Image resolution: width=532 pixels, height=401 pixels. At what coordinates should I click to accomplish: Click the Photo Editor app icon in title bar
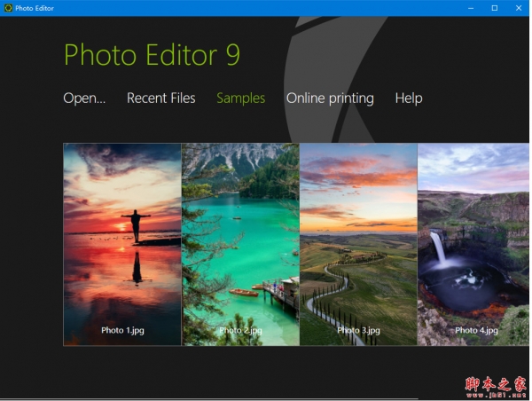8,8
